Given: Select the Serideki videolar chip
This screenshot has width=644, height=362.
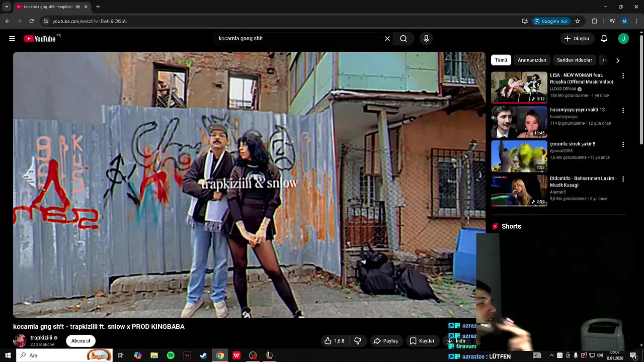Looking at the screenshot, I should 575,60.
